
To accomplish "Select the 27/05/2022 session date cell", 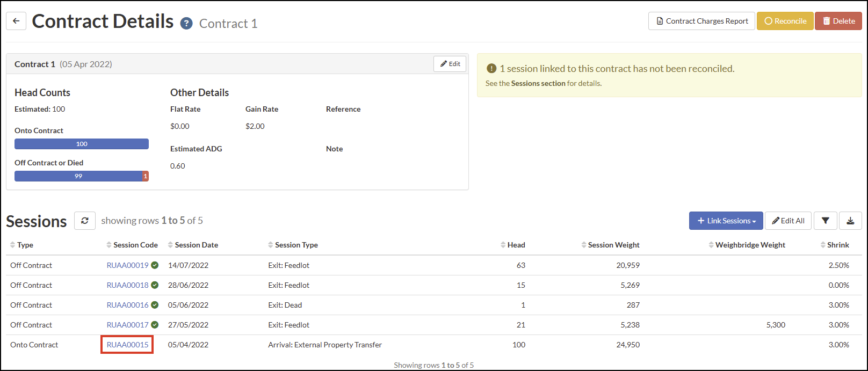I will 188,325.
